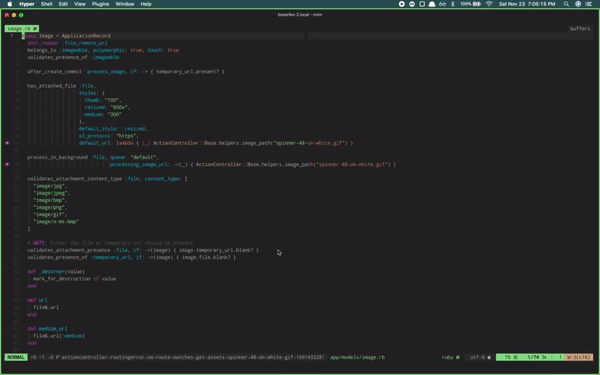Screen dimensions: 600x375
Task: Open the View menu
Action: (x=80, y=4)
